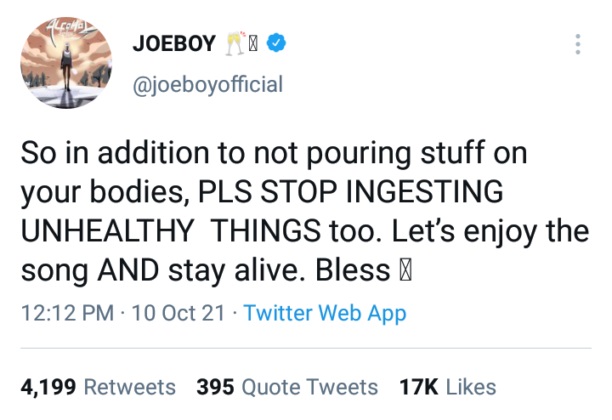Image resolution: width=612 pixels, height=420 pixels.
Task: Click the tweet's first line starting "So in addition"
Action: (274, 156)
